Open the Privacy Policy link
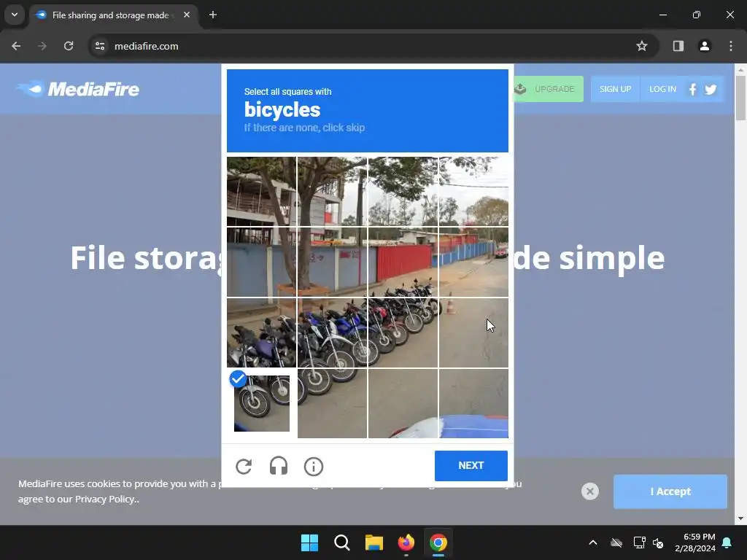Screen dimensions: 747x560 pyautogui.click(x=106, y=499)
